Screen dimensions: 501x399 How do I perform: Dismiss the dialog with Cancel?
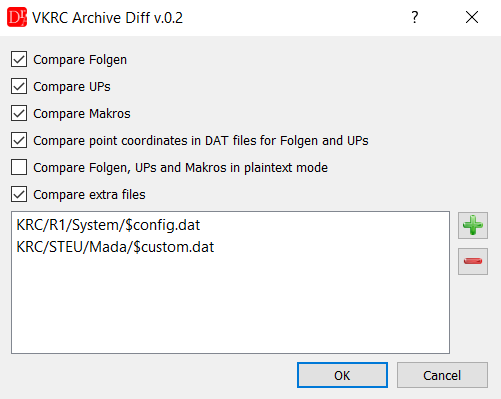point(442,375)
